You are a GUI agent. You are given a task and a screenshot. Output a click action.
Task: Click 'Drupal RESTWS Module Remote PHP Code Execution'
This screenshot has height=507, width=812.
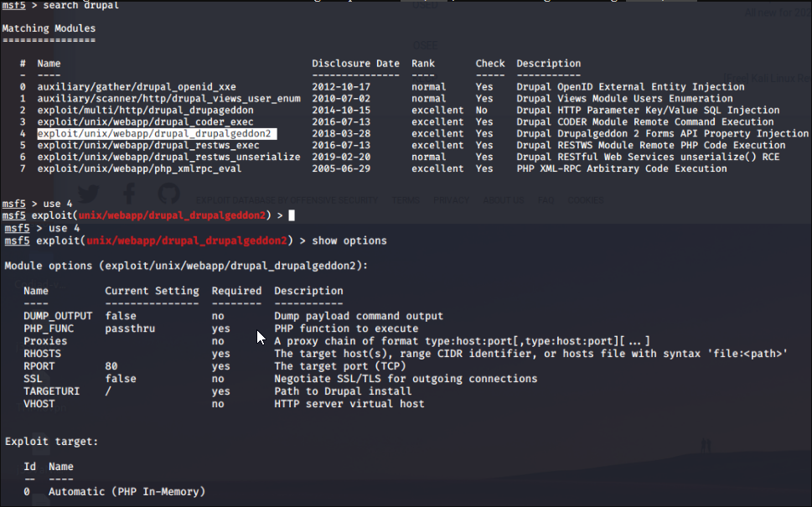click(x=651, y=146)
